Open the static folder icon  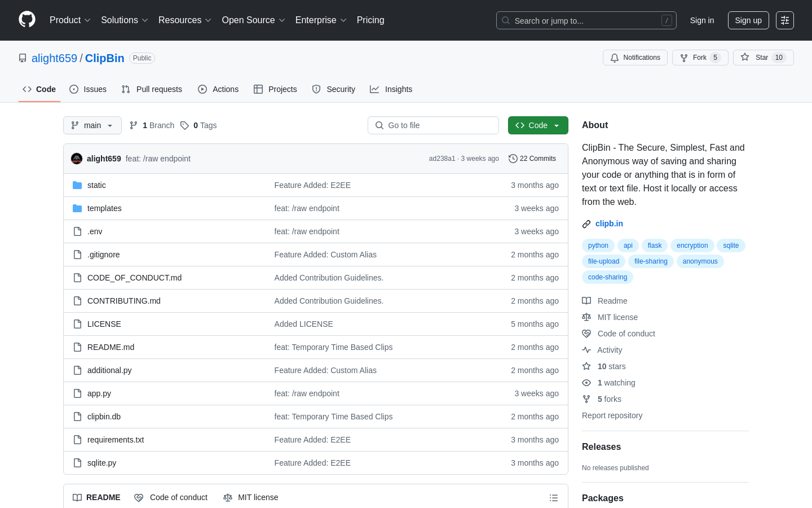(77, 185)
